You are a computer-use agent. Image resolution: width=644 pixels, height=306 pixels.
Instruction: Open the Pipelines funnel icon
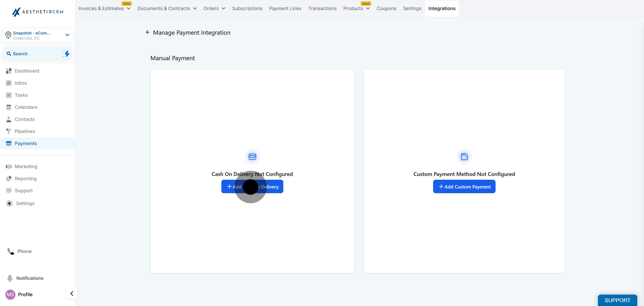click(9, 131)
